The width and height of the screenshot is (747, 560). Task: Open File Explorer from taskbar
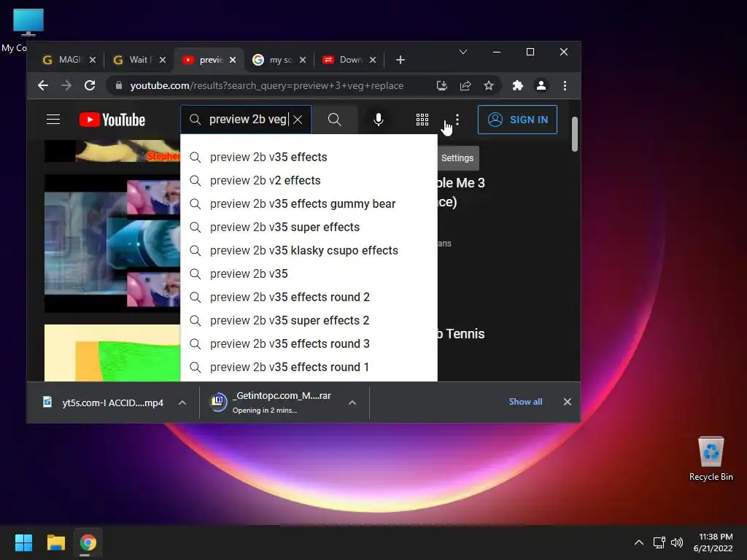click(55, 542)
